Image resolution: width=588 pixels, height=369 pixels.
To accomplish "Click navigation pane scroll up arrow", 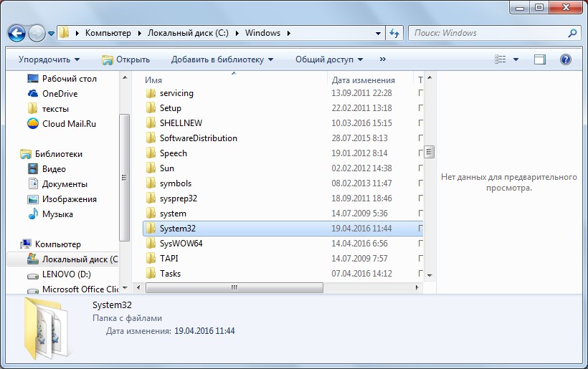I will 125,77.
